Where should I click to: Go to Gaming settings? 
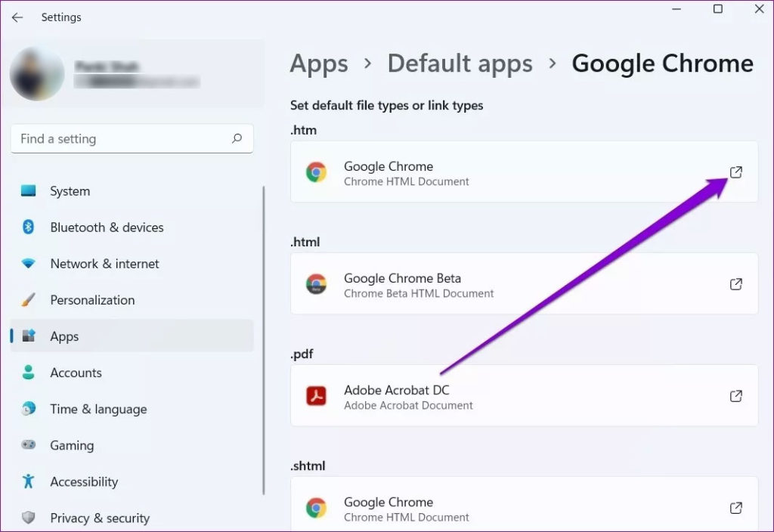[132, 445]
